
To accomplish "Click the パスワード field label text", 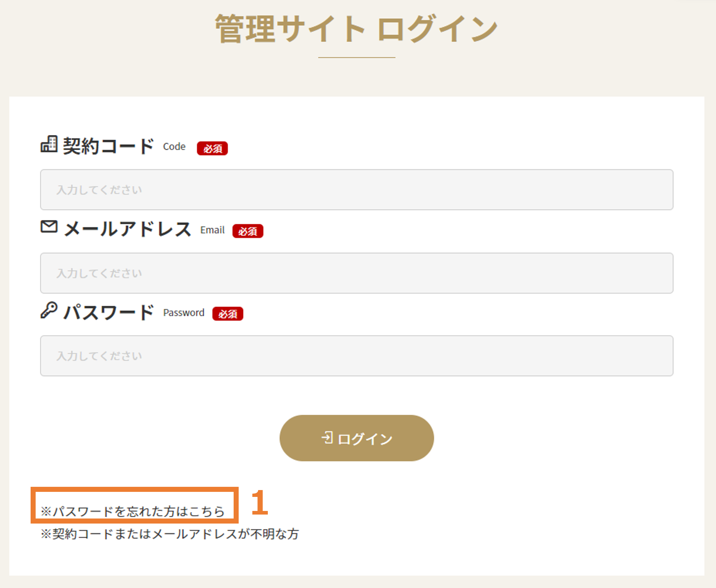I will pos(109,312).
